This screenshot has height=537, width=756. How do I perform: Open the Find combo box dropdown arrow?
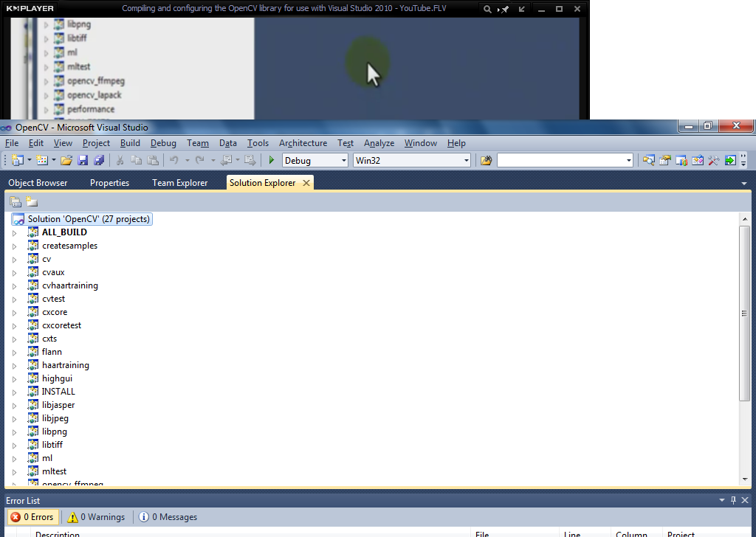[629, 160]
